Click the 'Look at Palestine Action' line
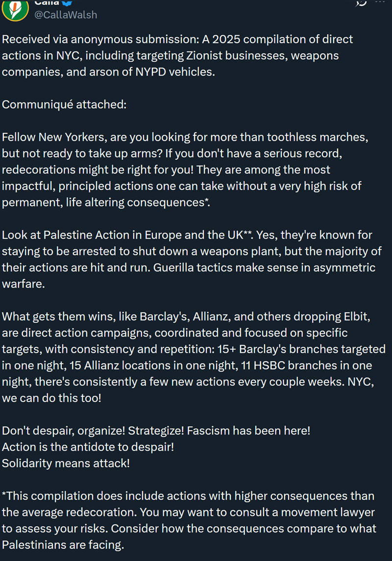This screenshot has width=392, height=561. click(x=187, y=235)
